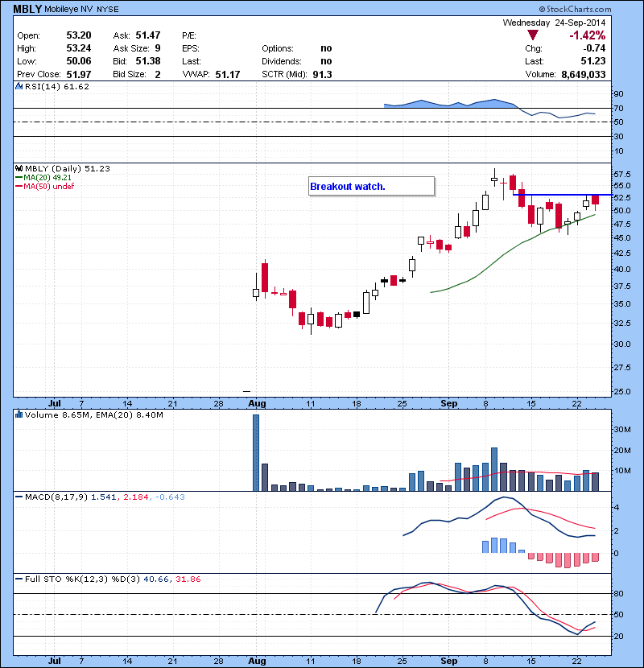This screenshot has height=668, width=644.
Task: Click the Bid price 51.38
Action: tap(148, 61)
